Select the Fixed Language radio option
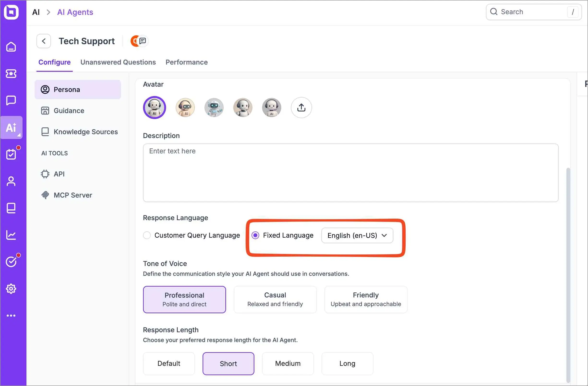The image size is (588, 386). coord(255,235)
